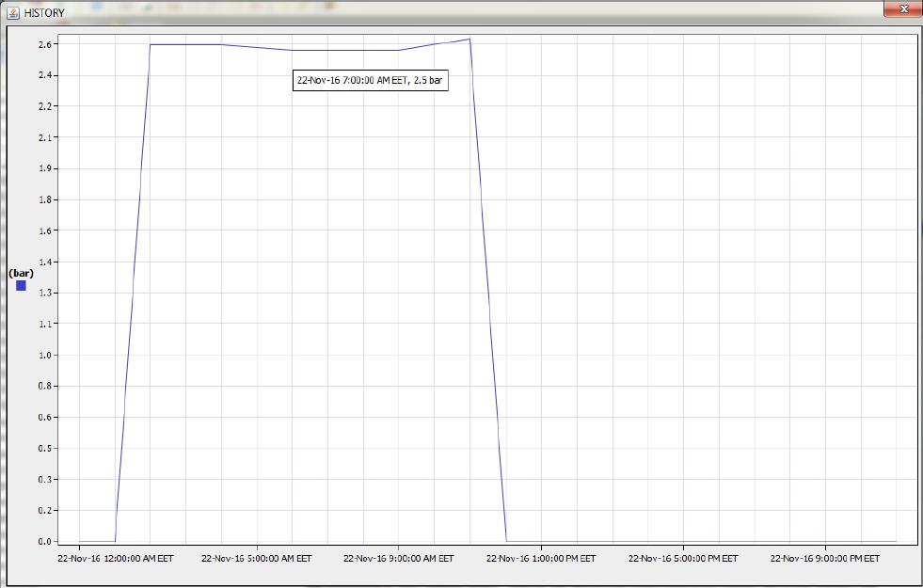Click the HISTORY window title text
Screen dimensions: 923x588
click(44, 12)
